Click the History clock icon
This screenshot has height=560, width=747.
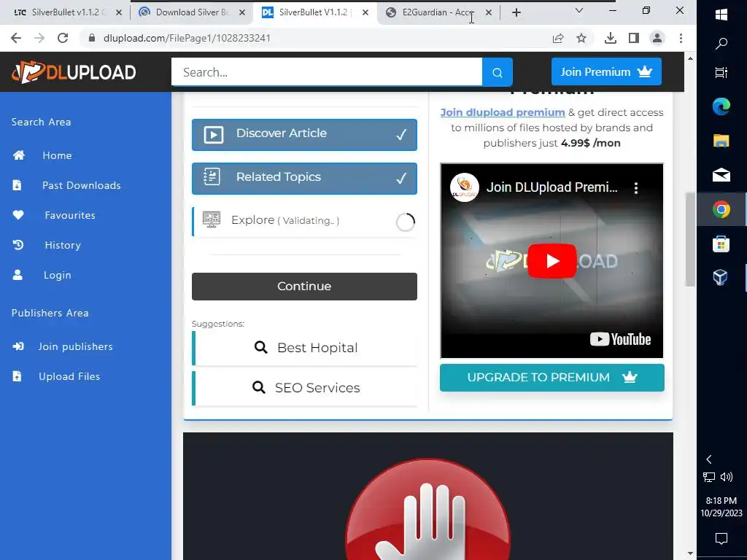[18, 245]
